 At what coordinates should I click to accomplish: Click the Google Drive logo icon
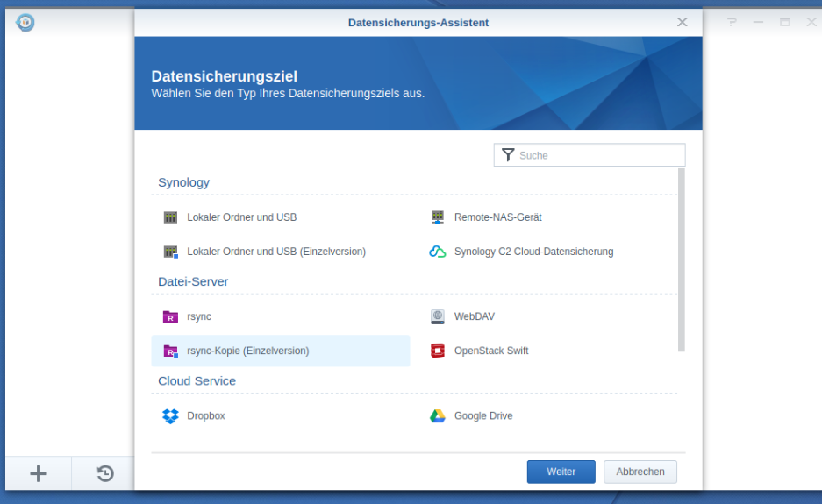pos(437,416)
